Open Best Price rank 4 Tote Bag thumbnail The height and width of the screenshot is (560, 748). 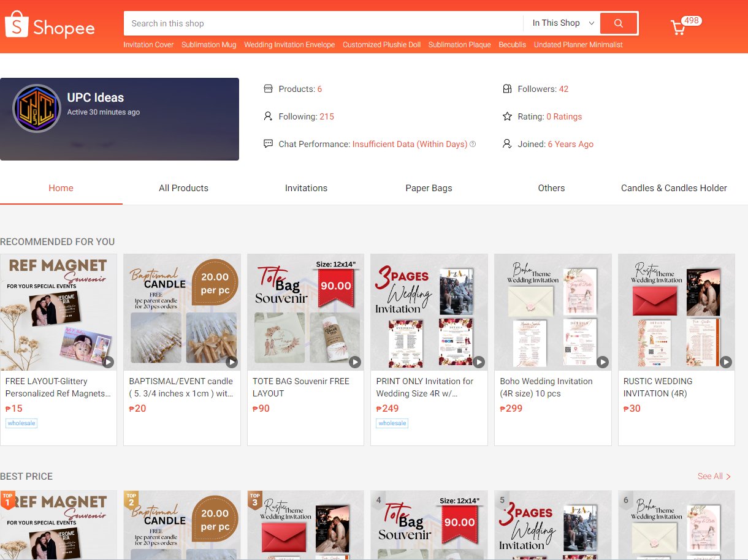(x=429, y=524)
